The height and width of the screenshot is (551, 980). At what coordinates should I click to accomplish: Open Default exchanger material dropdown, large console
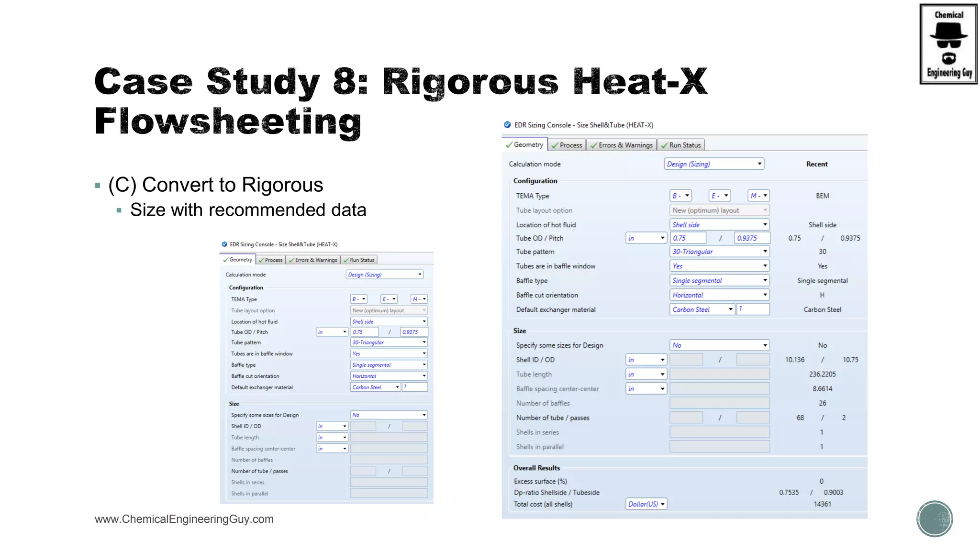pos(702,309)
